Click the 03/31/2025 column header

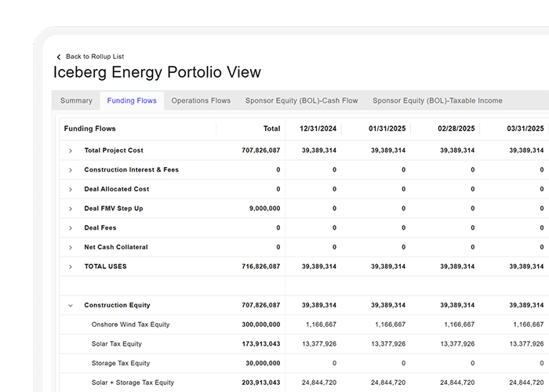pos(525,129)
